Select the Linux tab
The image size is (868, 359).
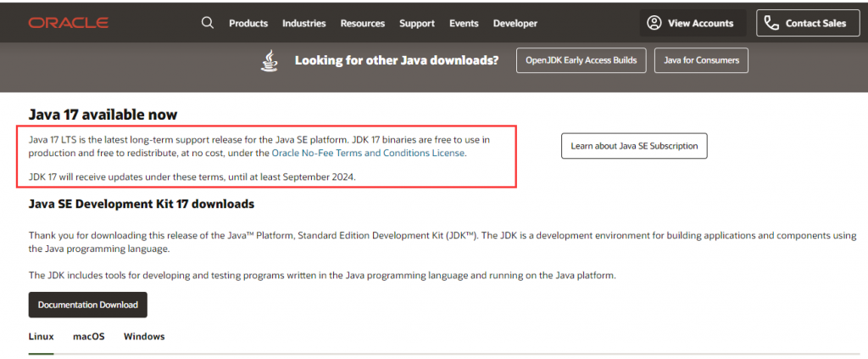pyautogui.click(x=41, y=336)
